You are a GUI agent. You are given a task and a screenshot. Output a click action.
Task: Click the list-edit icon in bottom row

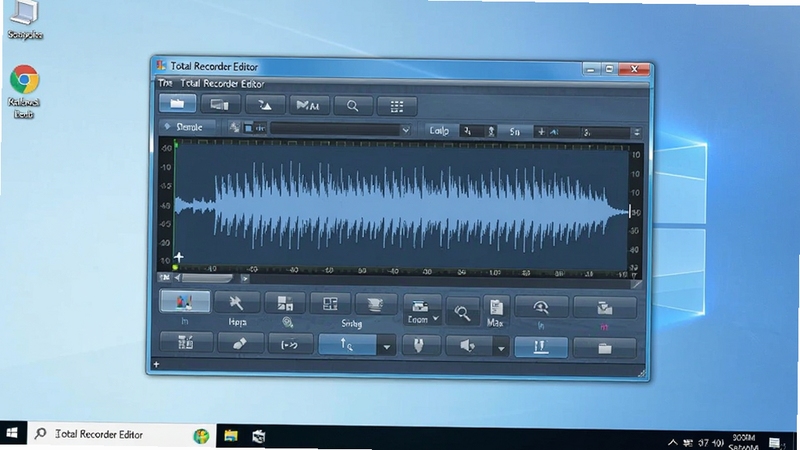[186, 343]
